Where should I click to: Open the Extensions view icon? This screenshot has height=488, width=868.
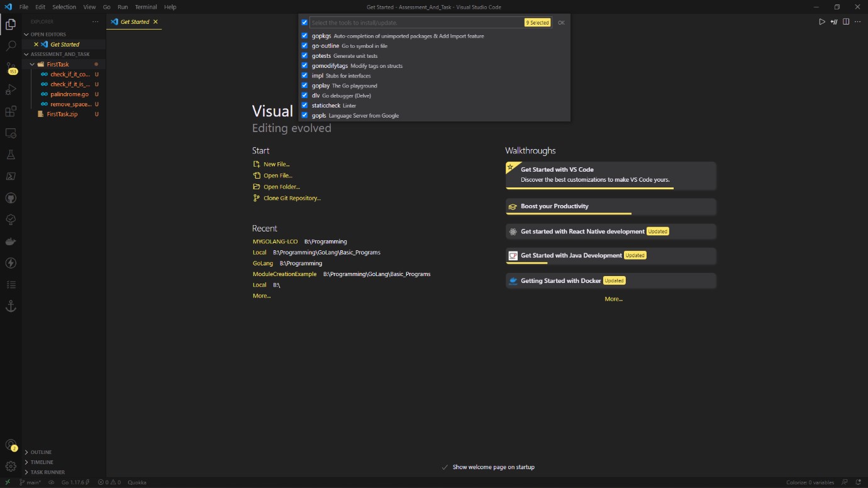click(11, 111)
